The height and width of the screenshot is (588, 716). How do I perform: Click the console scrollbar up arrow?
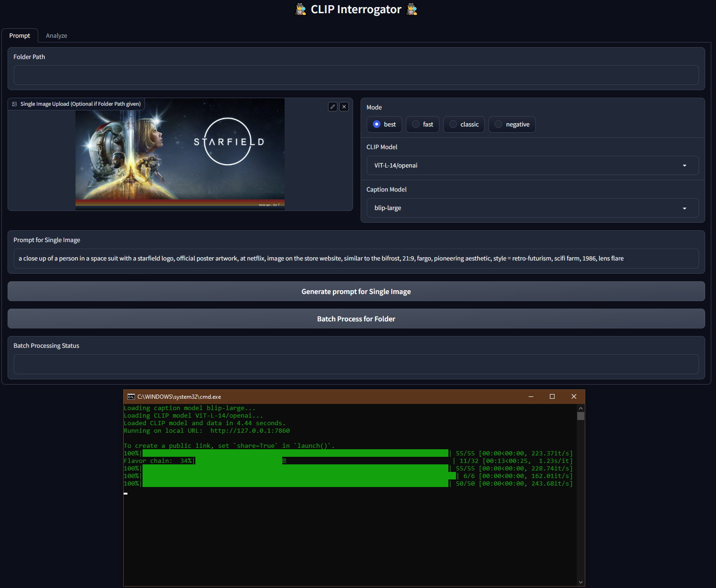coord(581,408)
